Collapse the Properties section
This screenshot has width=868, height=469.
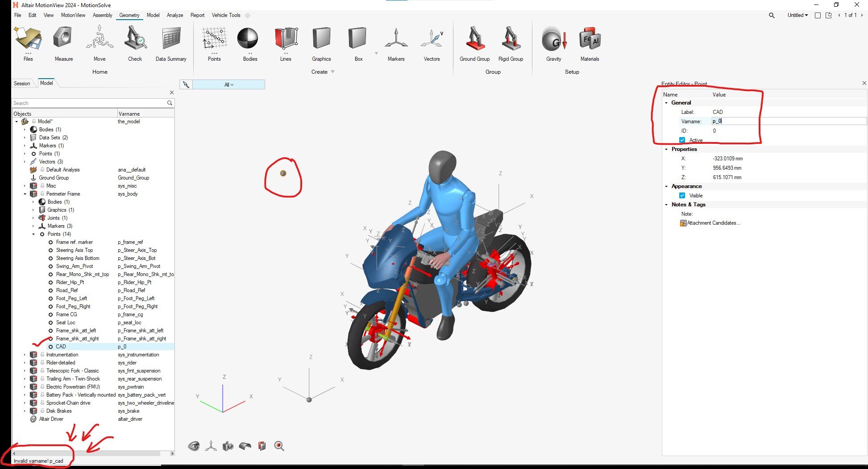[666, 149]
